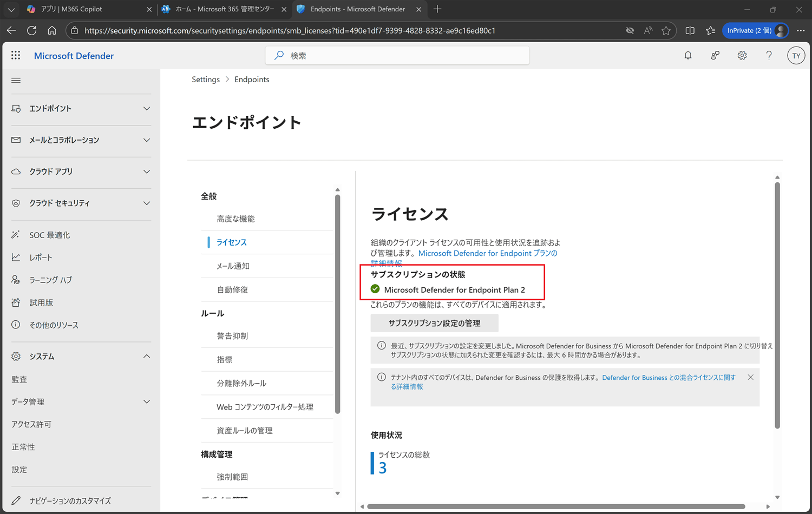Click the Microsoft Defender home title
Screen dimensions: 812x514
coord(74,56)
